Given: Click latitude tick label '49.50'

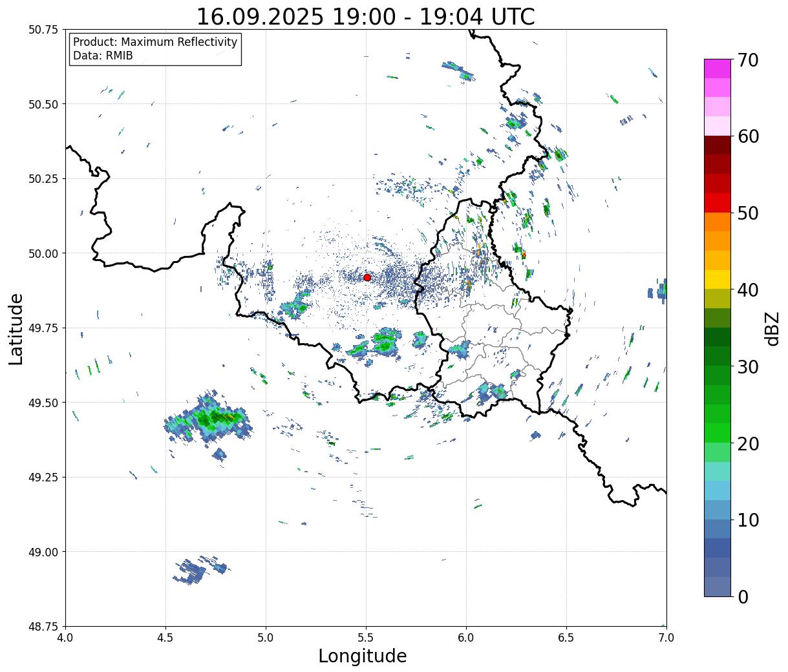Looking at the screenshot, I should [x=43, y=403].
